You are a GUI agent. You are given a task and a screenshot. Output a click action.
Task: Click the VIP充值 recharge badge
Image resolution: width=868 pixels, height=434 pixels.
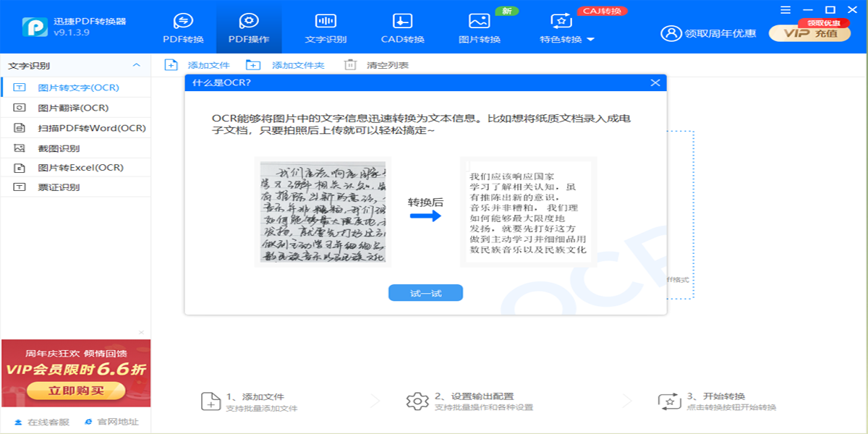(x=809, y=32)
